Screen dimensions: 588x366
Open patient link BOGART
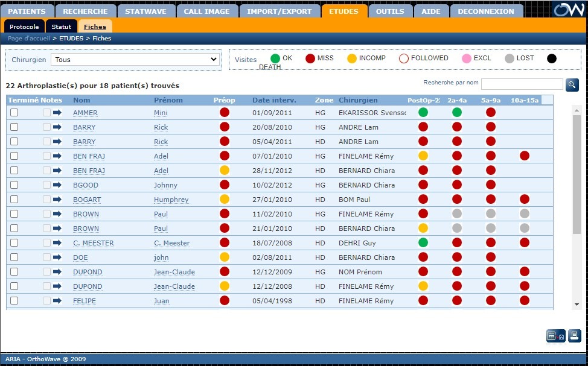pyautogui.click(x=87, y=200)
